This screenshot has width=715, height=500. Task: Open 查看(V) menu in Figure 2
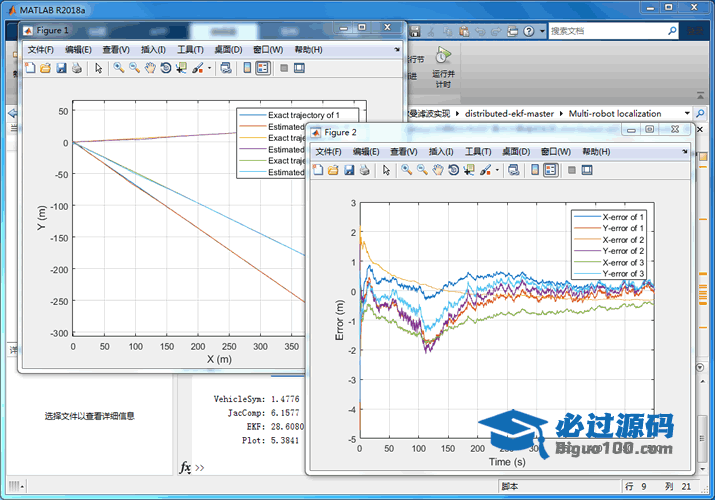pyautogui.click(x=404, y=152)
